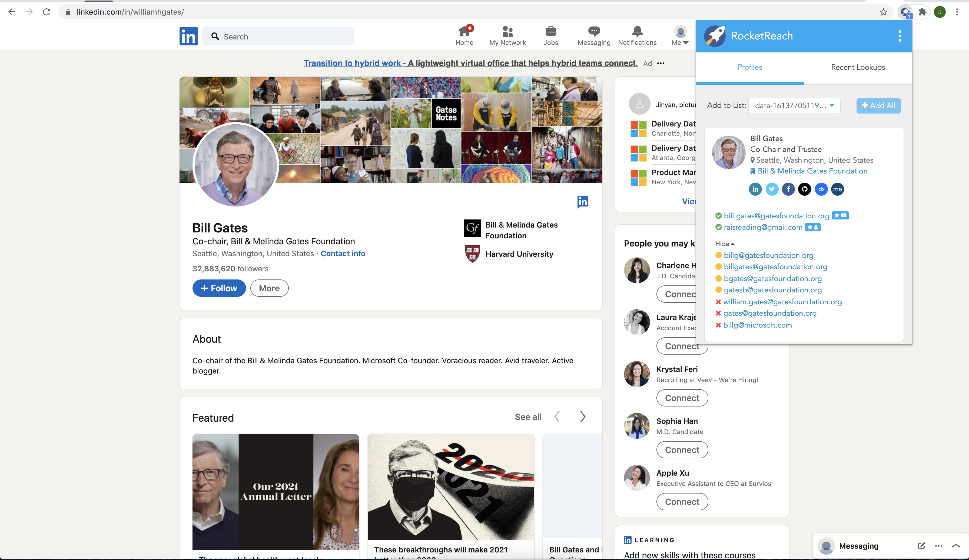Open My Network from the nav bar
This screenshot has height=560, width=969.
(x=507, y=35)
